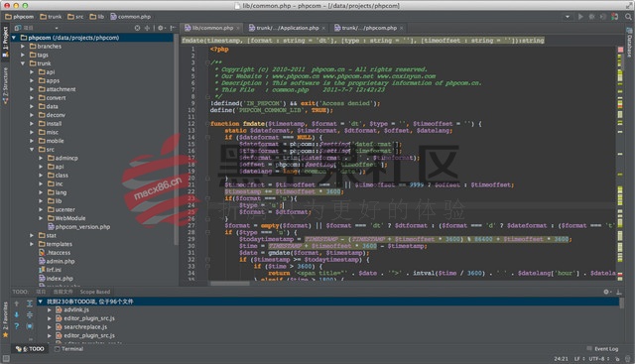Open run configuration dropdown arrow
The height and width of the screenshot is (364, 635).
click(x=568, y=17)
